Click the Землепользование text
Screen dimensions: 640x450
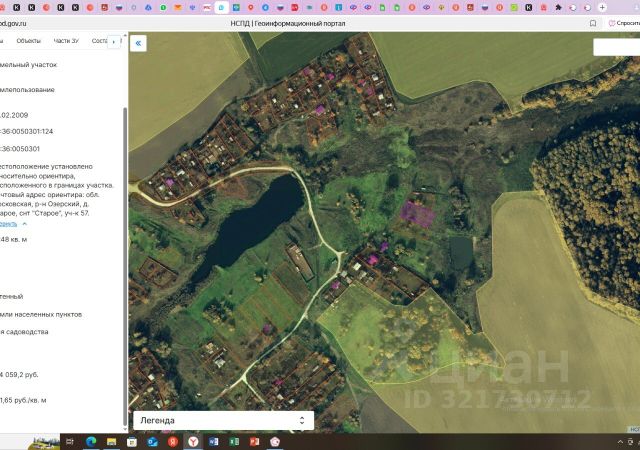point(27,90)
